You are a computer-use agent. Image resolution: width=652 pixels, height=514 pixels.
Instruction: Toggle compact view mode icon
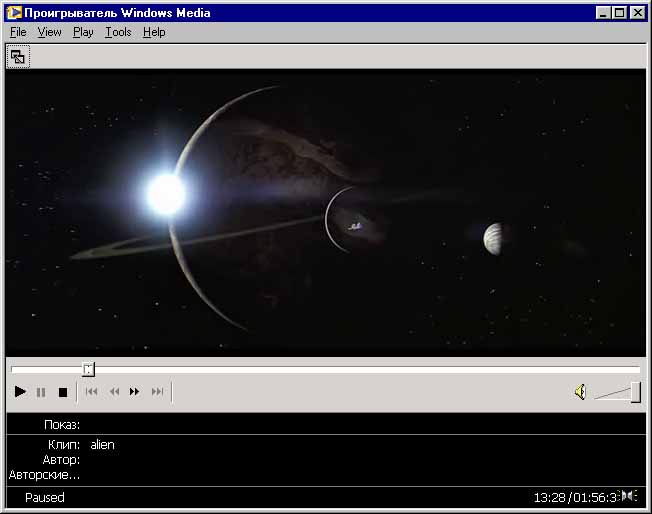(18, 57)
